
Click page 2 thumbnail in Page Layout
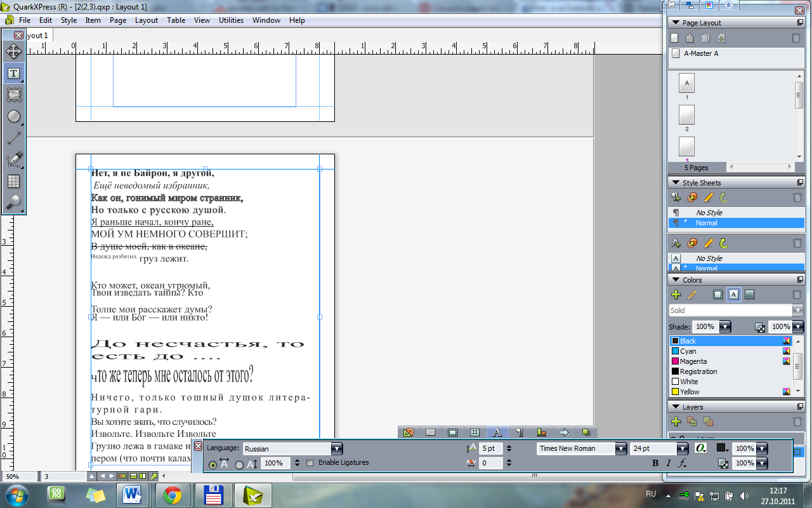point(686,115)
